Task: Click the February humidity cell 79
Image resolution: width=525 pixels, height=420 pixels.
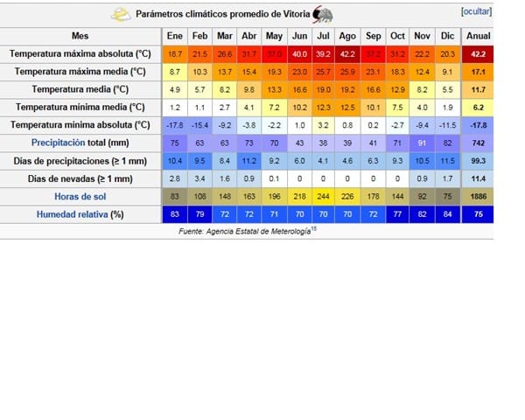Action: 199,214
